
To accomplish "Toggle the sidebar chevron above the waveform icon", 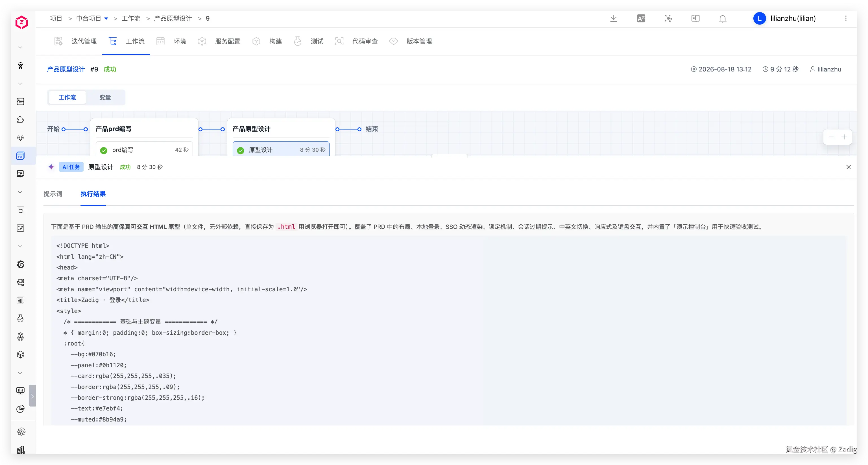I will (x=20, y=84).
